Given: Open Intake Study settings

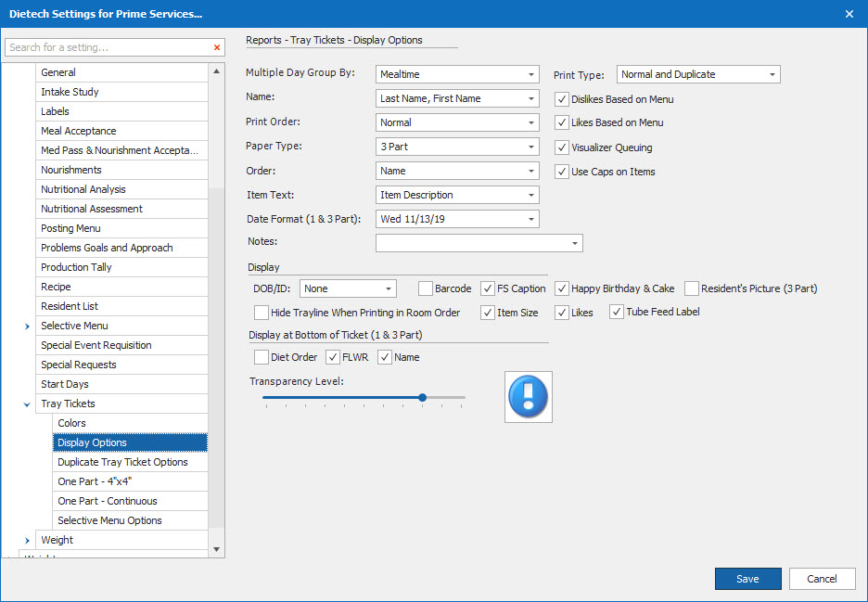Looking at the screenshot, I should tap(121, 92).
